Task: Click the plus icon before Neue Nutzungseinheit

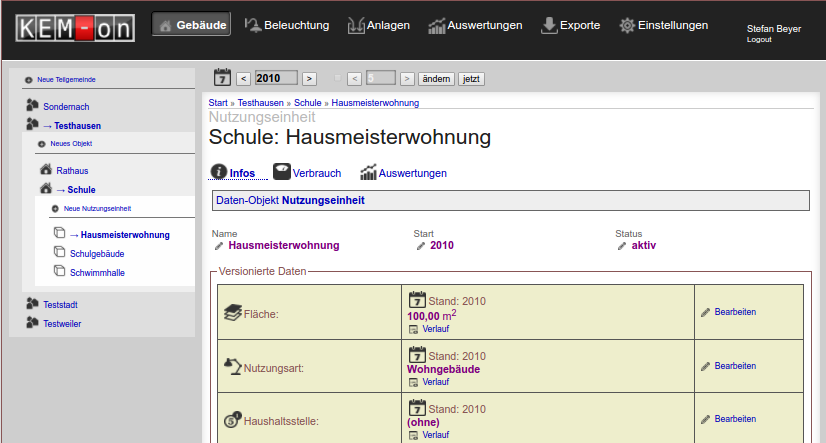Action: [x=55, y=209]
